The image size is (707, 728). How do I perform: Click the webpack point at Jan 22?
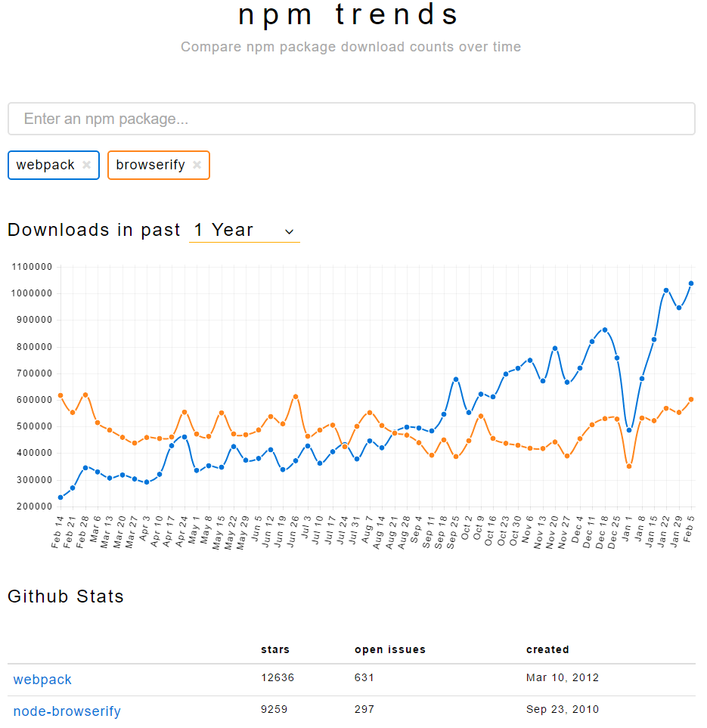click(x=666, y=290)
